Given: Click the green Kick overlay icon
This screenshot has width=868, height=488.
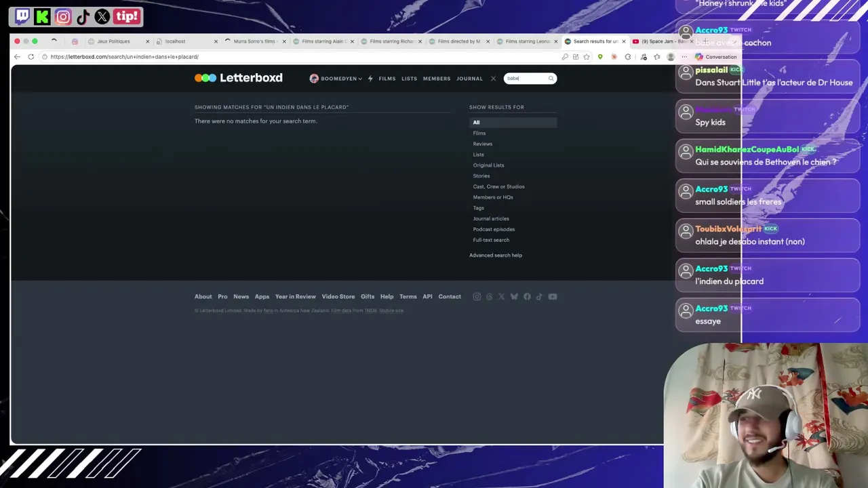Looking at the screenshot, I should click(43, 16).
